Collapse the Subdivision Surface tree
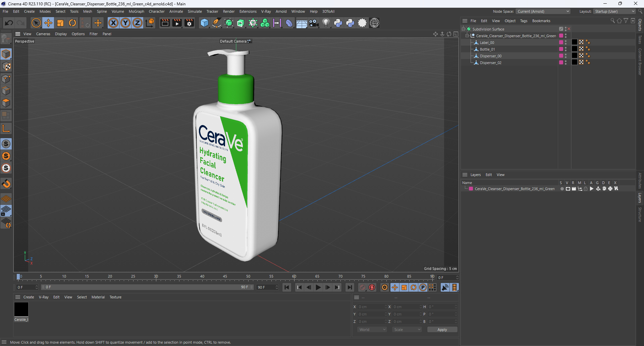 click(x=464, y=29)
